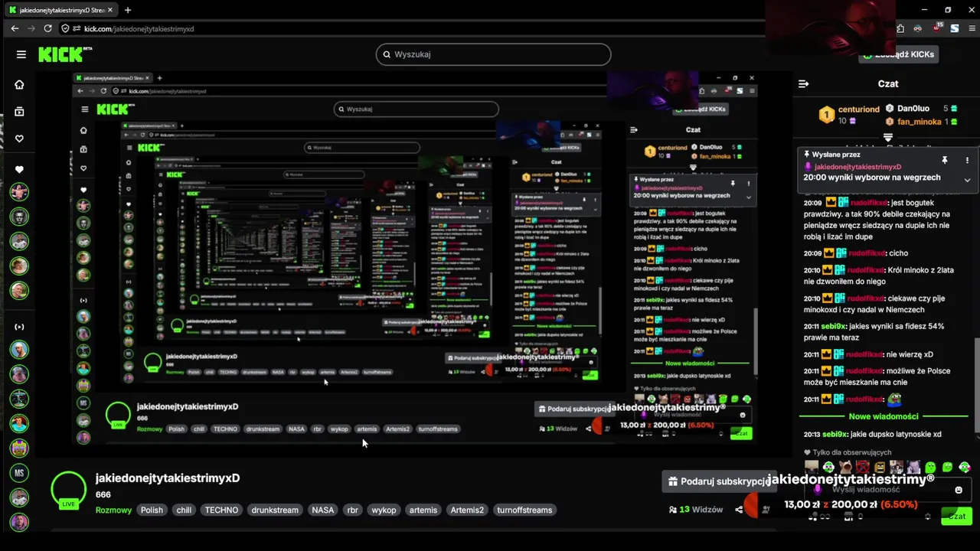Image resolution: width=980 pixels, height=551 pixels.
Task: Click the 'Artemis2' tag
Action: (x=467, y=510)
